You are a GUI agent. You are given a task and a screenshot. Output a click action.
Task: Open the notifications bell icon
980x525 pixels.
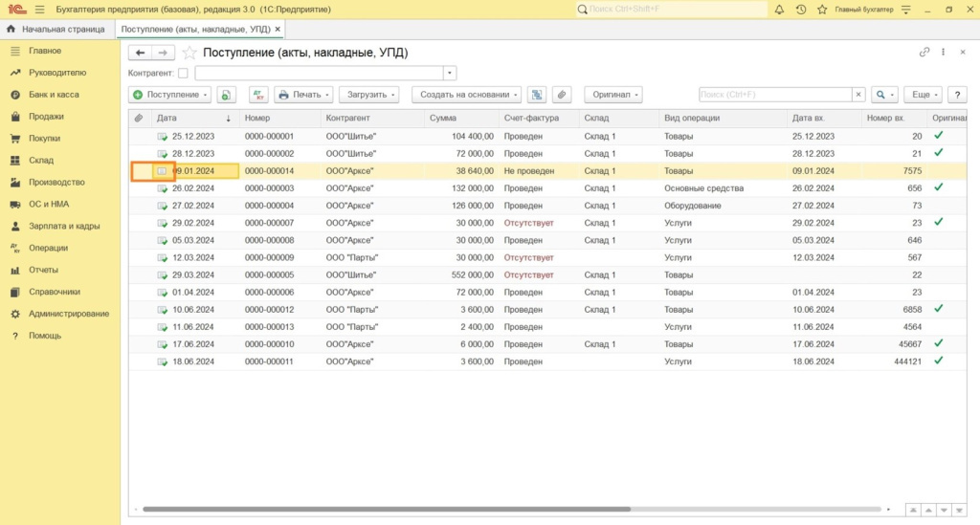(x=779, y=9)
